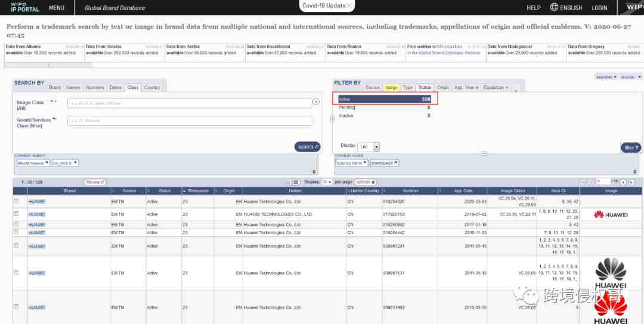Viewport: 644px width, 324px height.
Task: Tick checkbox for record 017925753
Action: [x=17, y=214]
